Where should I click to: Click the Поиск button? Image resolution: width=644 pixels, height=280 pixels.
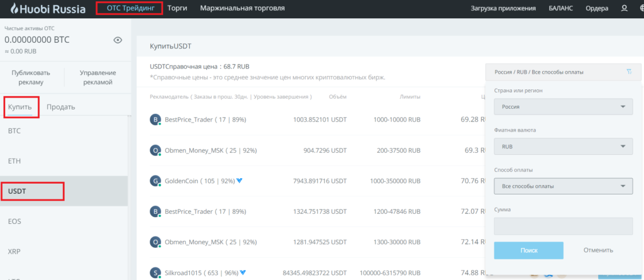(528, 250)
